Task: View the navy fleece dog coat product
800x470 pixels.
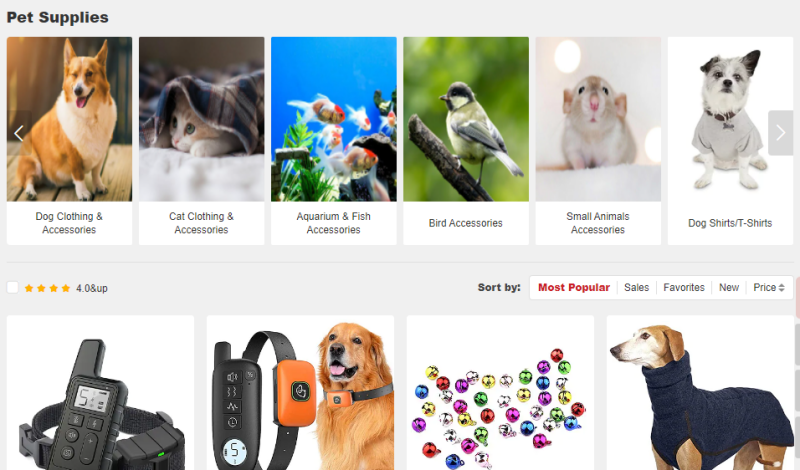Action: coord(701,393)
